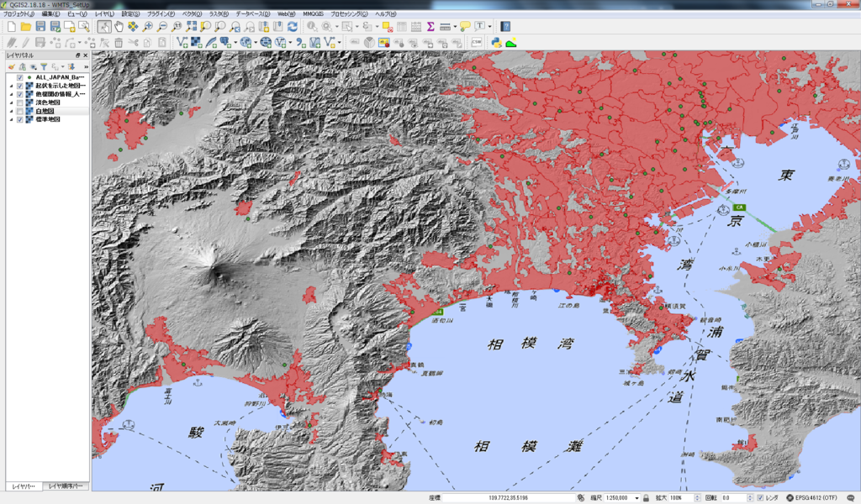Click the Map Tips speech bubble icon
This screenshot has width=861, height=504.
pos(465,26)
